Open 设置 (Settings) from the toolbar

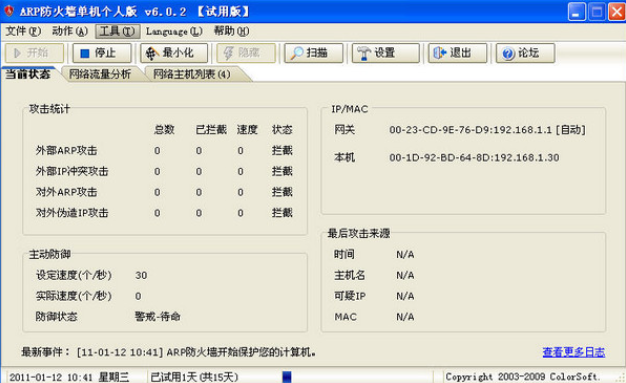[385, 53]
